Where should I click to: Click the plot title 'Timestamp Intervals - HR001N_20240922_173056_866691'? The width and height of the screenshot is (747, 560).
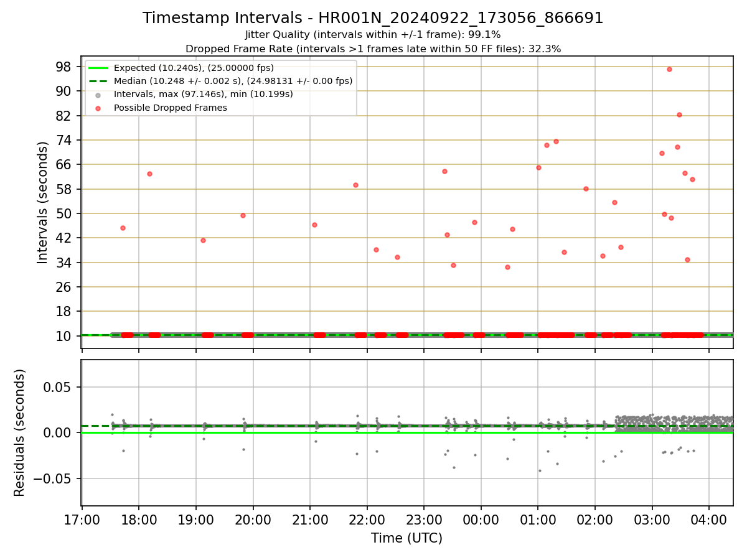click(x=373, y=18)
